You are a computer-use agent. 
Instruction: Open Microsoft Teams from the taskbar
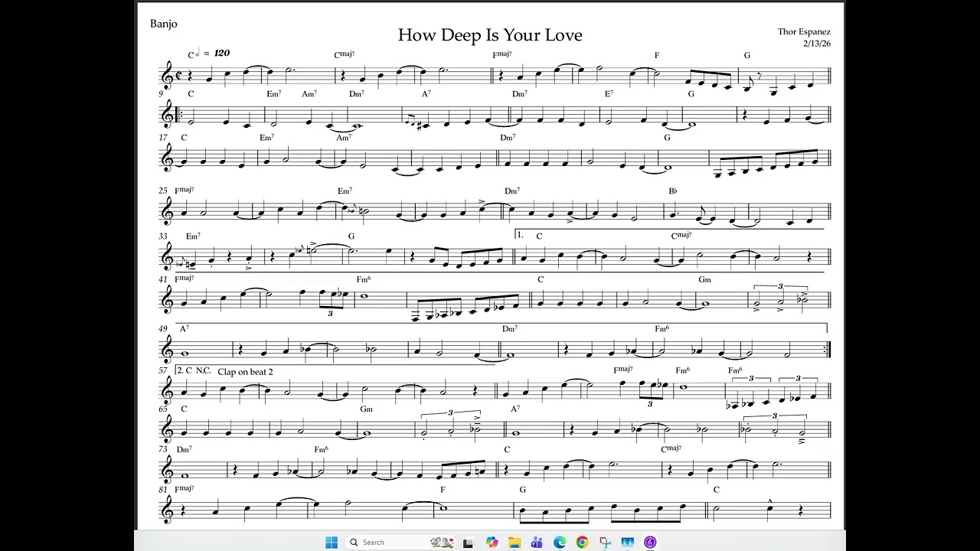(x=537, y=542)
